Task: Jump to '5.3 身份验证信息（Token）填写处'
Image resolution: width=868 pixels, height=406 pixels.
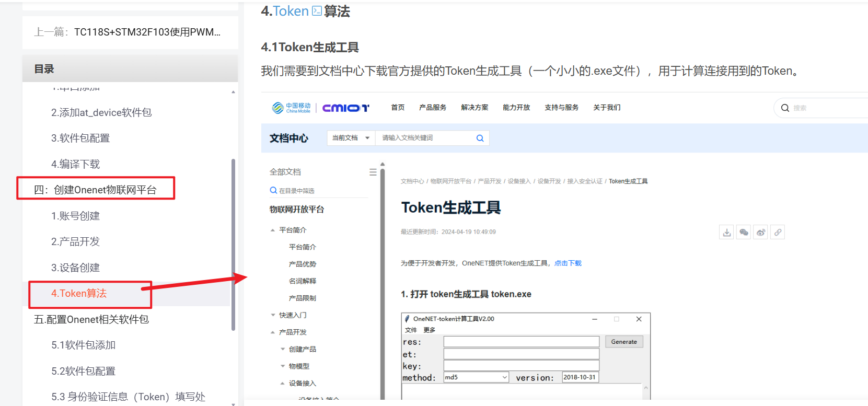Action: pyautogui.click(x=129, y=397)
